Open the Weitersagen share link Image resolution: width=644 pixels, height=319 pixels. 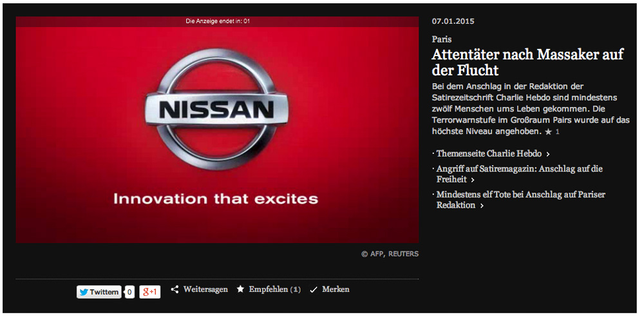click(205, 289)
